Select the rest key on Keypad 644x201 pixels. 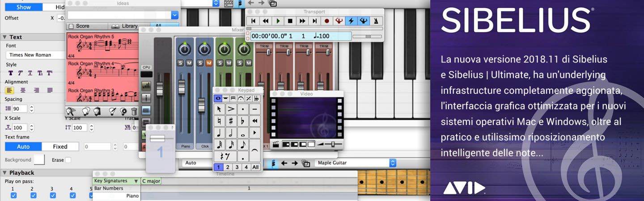pos(225,156)
